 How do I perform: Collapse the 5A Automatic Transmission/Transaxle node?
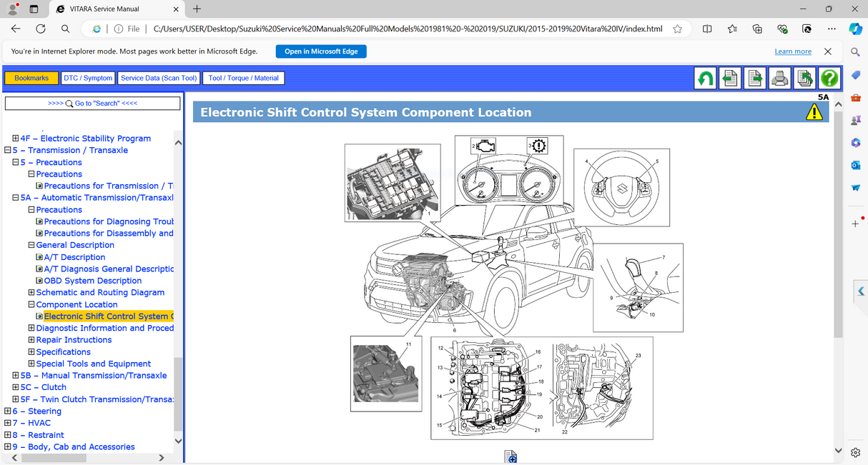coord(15,197)
